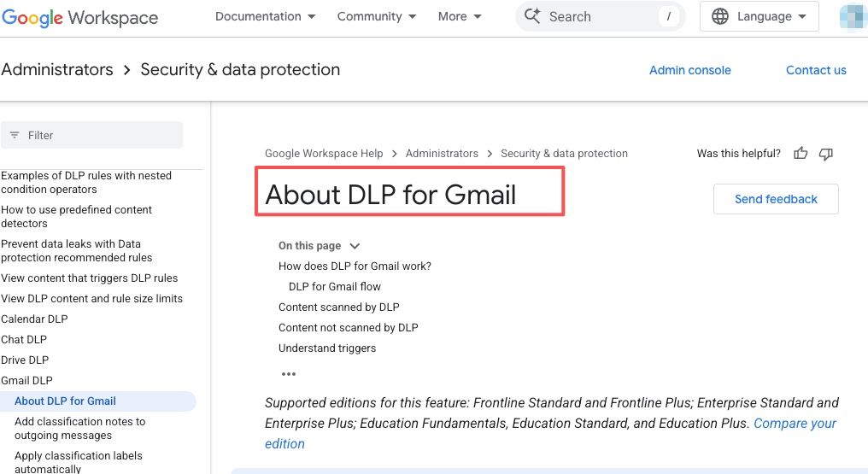Viewport: 868px width, 474px height.
Task: Select Chat DLP in sidebar
Action: point(24,340)
